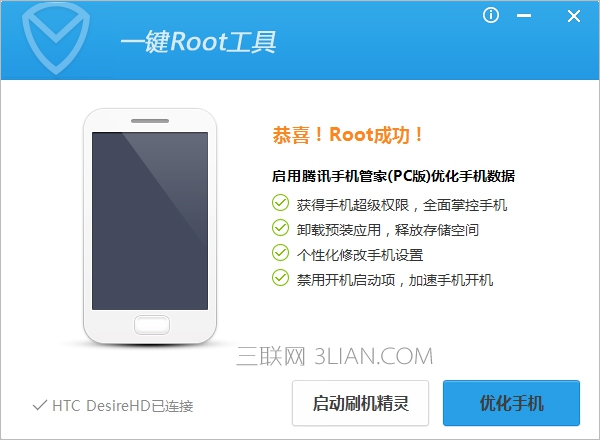Minimize the Root tool window
Screen dimensions: 600x440
pos(524,16)
